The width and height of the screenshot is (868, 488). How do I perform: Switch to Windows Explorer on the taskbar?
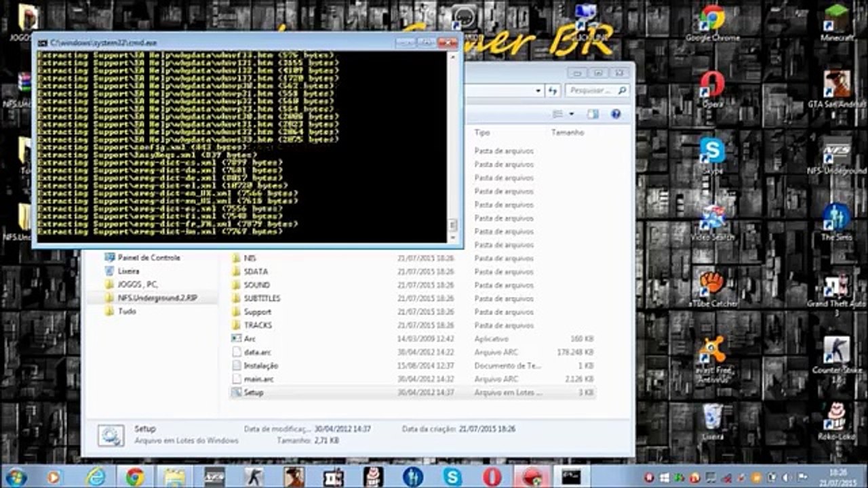coord(175,476)
